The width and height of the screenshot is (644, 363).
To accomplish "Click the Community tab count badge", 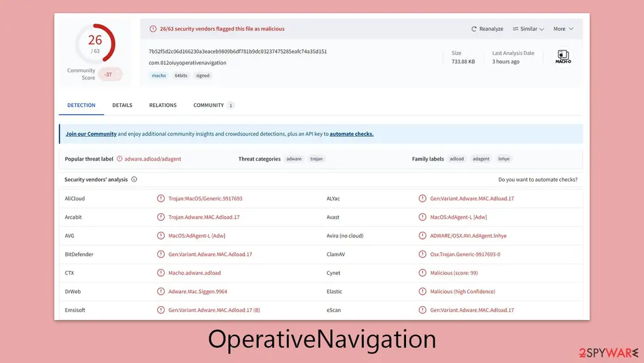I will pyautogui.click(x=231, y=106).
